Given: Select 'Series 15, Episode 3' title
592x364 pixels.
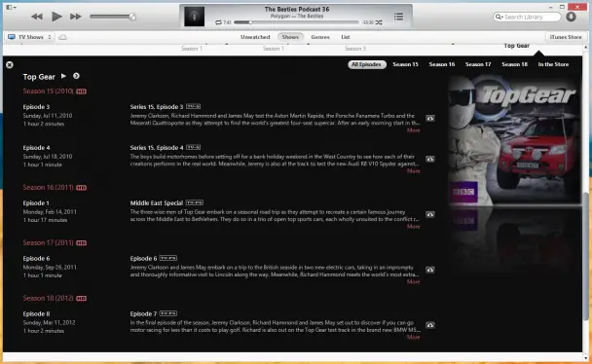Looking at the screenshot, I should pos(157,107).
